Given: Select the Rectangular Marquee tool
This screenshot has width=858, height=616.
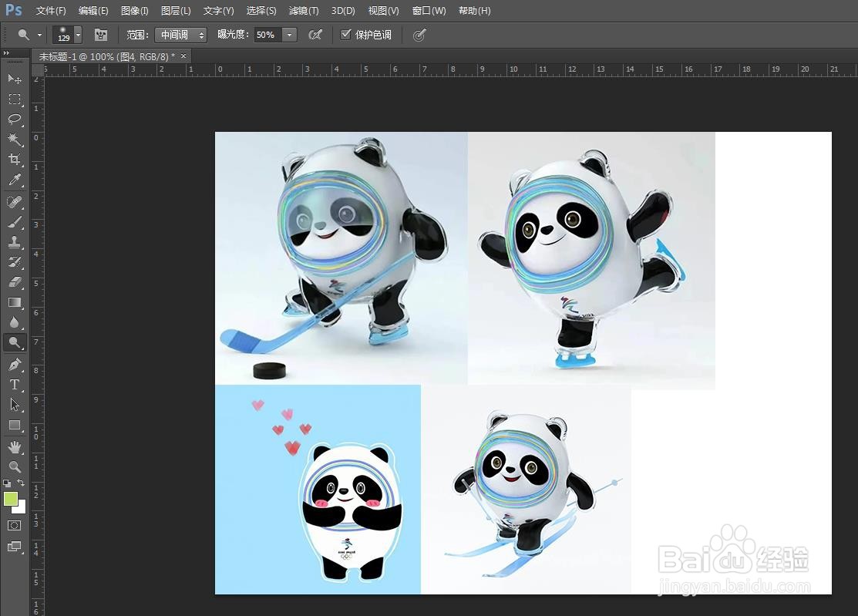Looking at the screenshot, I should pyautogui.click(x=15, y=99).
